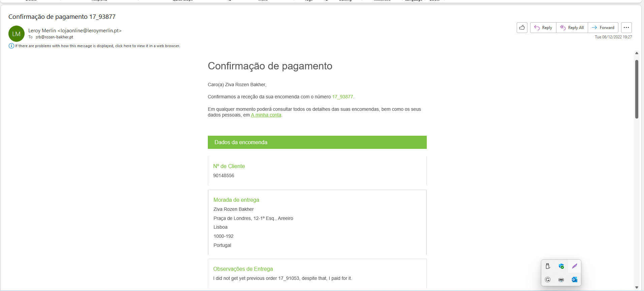Open the printer tray icon
644x291 pixels.
(561, 280)
